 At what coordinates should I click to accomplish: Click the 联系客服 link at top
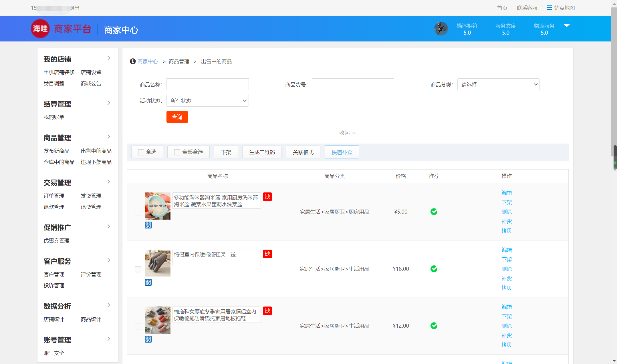[x=527, y=8]
